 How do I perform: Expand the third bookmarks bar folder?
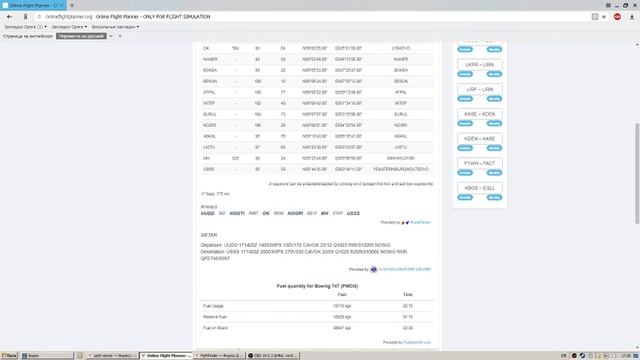point(115,27)
